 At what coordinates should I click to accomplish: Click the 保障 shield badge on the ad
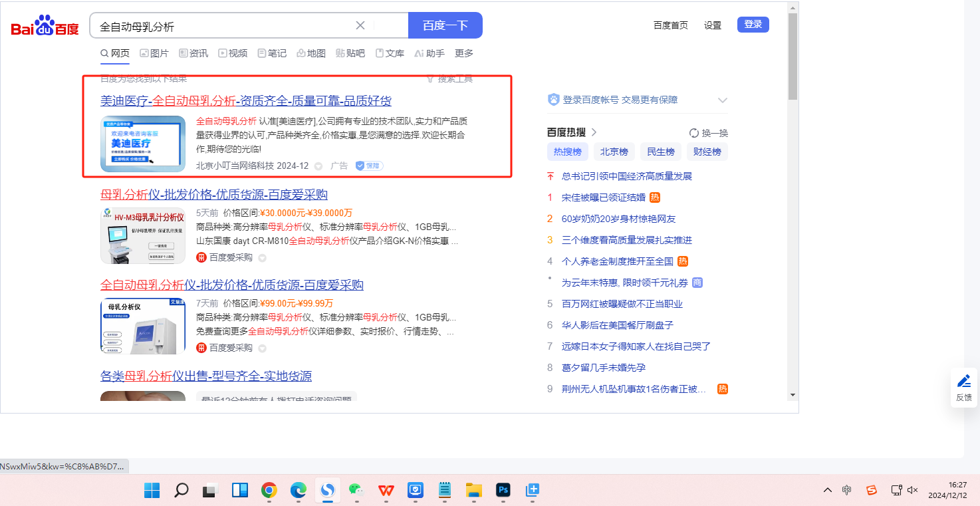coord(369,166)
